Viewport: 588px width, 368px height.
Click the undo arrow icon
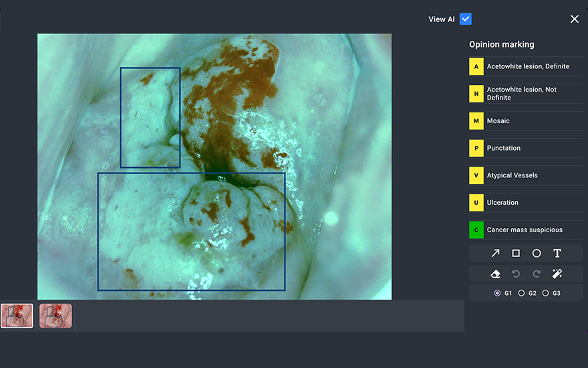click(516, 274)
